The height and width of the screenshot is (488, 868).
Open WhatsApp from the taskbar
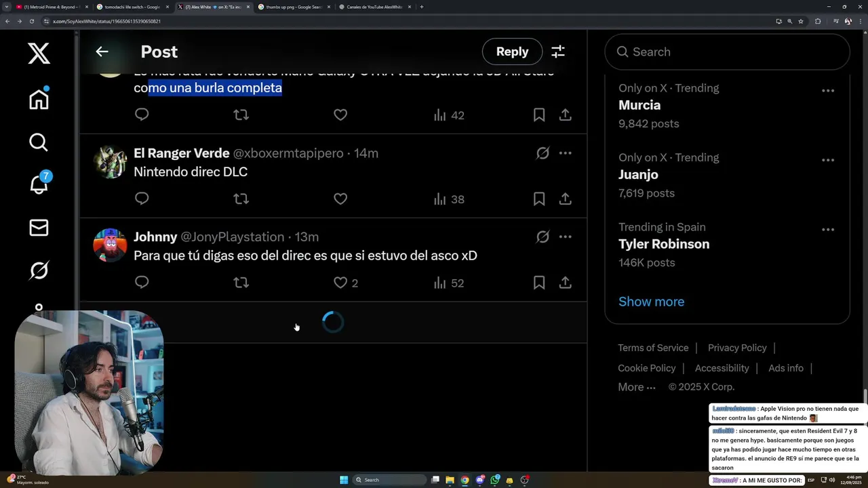pos(495,480)
